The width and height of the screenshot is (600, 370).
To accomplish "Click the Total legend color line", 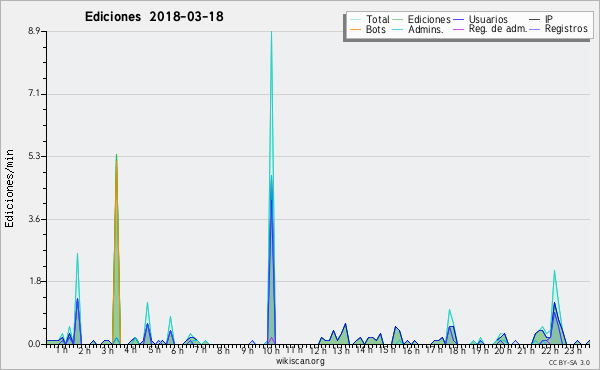I will point(355,20).
